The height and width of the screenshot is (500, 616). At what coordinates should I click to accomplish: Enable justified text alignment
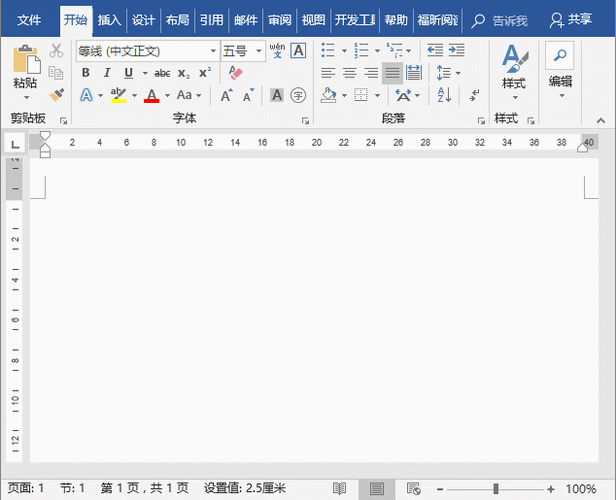click(392, 73)
